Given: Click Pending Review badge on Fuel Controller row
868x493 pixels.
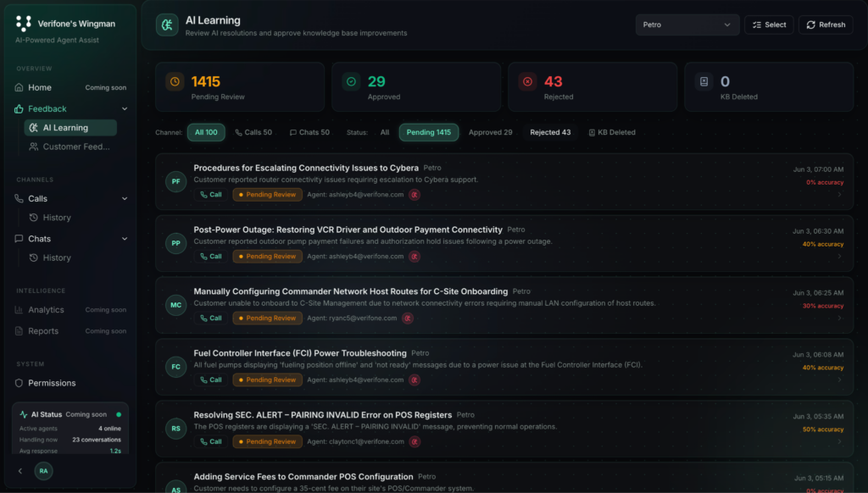Looking at the screenshot, I should point(267,380).
